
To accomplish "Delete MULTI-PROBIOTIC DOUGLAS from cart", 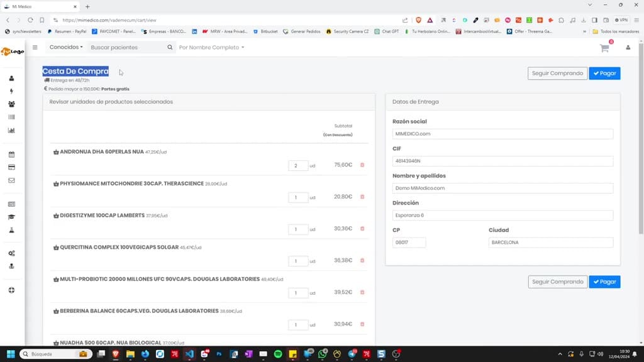I will pyautogui.click(x=362, y=292).
